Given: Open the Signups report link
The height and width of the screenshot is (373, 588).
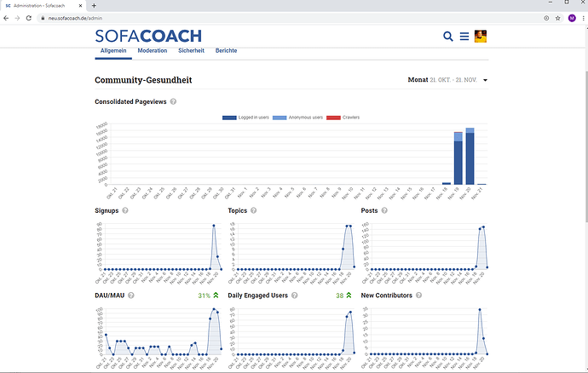Looking at the screenshot, I should click(107, 210).
